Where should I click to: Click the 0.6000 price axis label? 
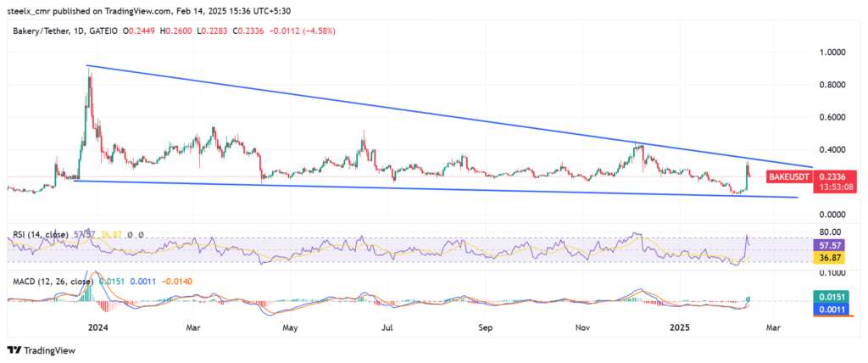pyautogui.click(x=831, y=117)
